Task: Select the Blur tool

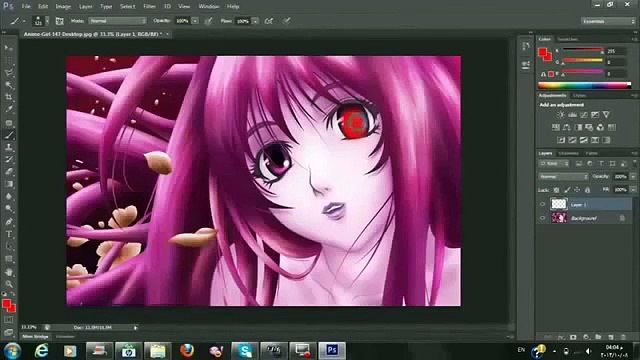Action: pos(9,196)
